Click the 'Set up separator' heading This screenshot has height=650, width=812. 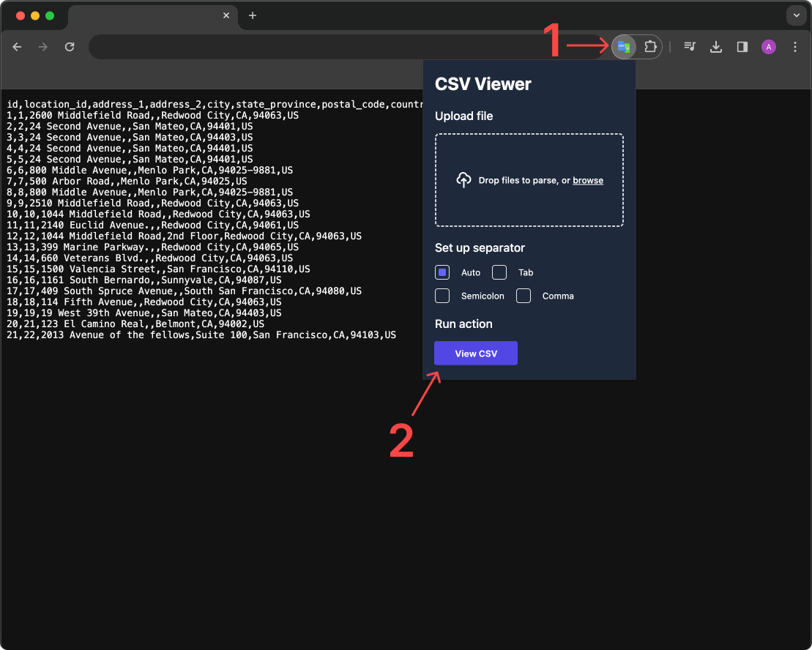(x=480, y=248)
